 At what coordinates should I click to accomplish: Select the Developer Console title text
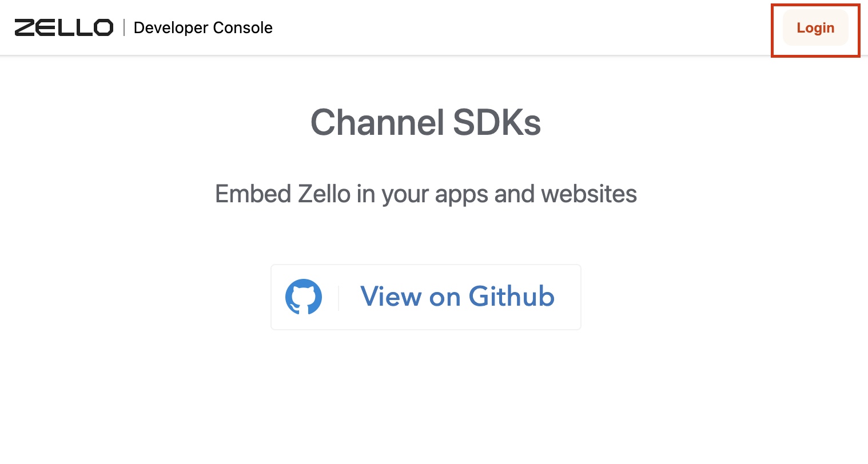point(203,27)
